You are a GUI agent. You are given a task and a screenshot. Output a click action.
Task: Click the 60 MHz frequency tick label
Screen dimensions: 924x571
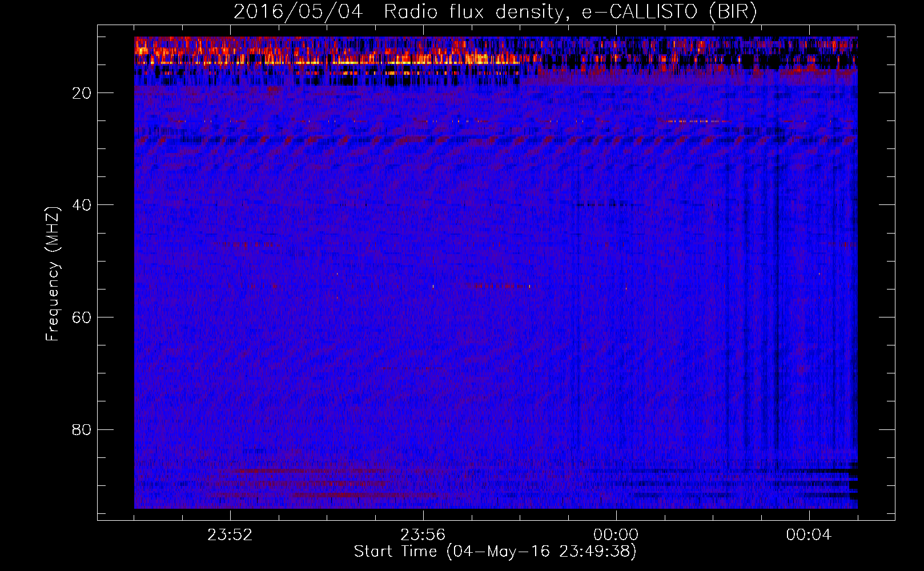pyautogui.click(x=82, y=317)
